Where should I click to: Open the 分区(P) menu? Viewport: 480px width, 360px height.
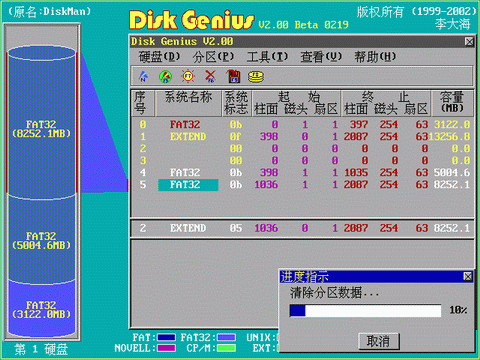(213, 57)
